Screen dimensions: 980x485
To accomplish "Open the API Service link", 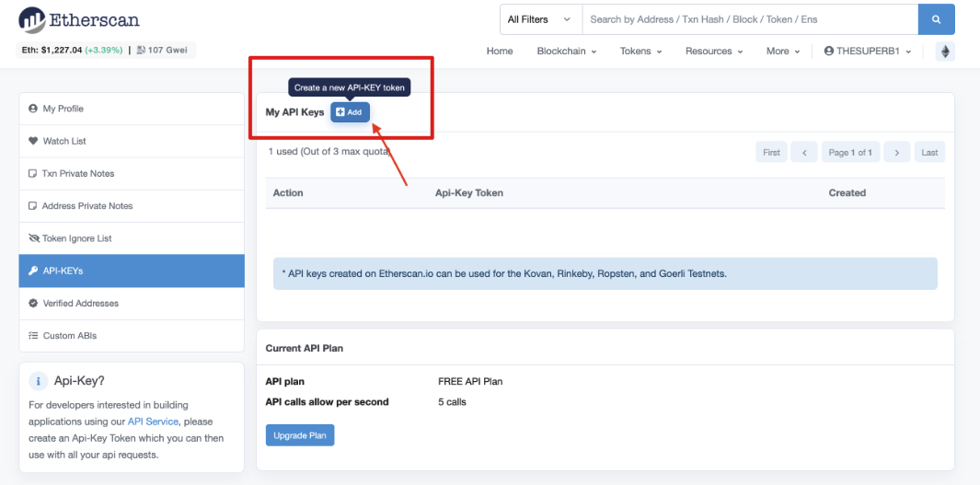I will click(153, 421).
